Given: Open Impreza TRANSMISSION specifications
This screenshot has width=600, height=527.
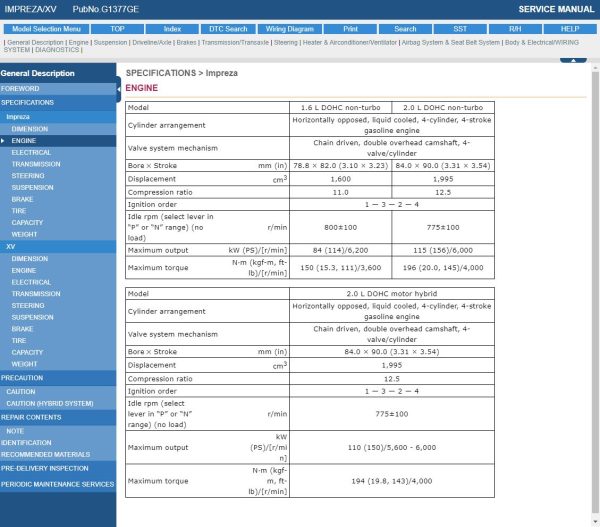Looking at the screenshot, I should 58,164.
